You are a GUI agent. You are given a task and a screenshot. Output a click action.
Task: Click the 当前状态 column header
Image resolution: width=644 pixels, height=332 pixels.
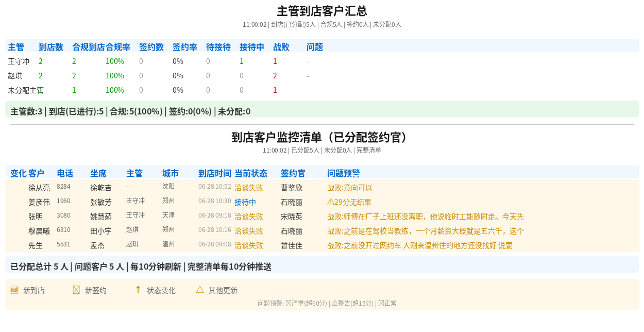[251, 173]
